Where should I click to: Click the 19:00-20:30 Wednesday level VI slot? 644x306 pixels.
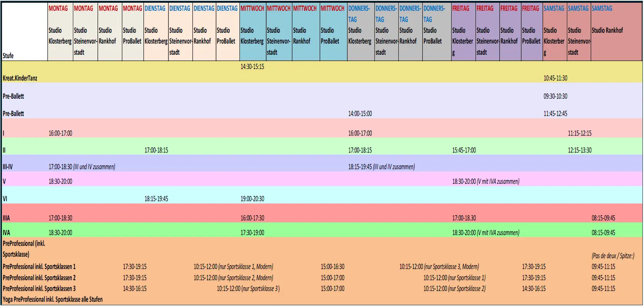[x=252, y=199]
